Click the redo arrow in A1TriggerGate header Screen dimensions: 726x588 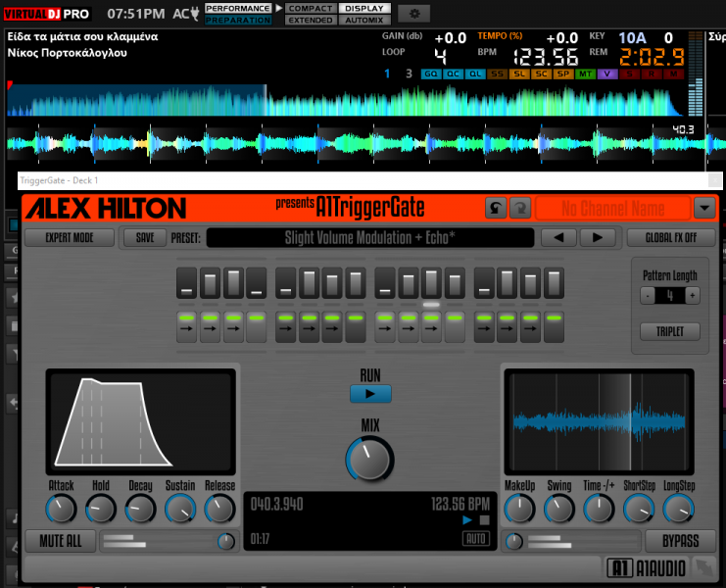520,208
